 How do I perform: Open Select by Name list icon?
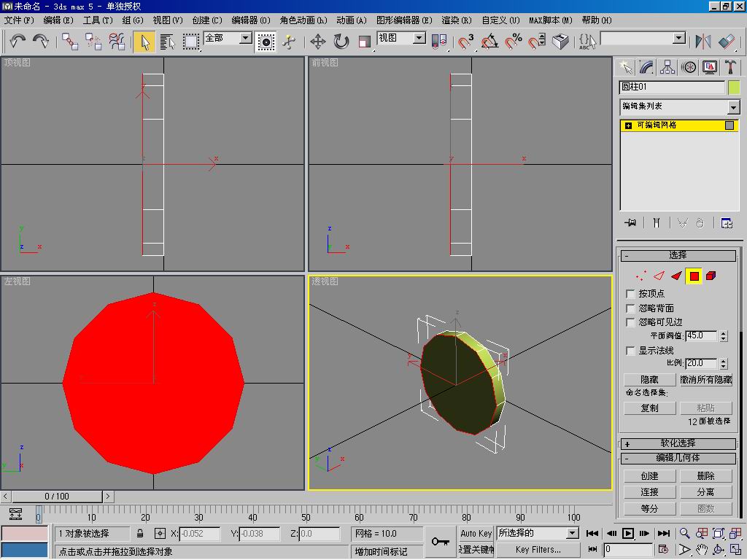point(167,42)
